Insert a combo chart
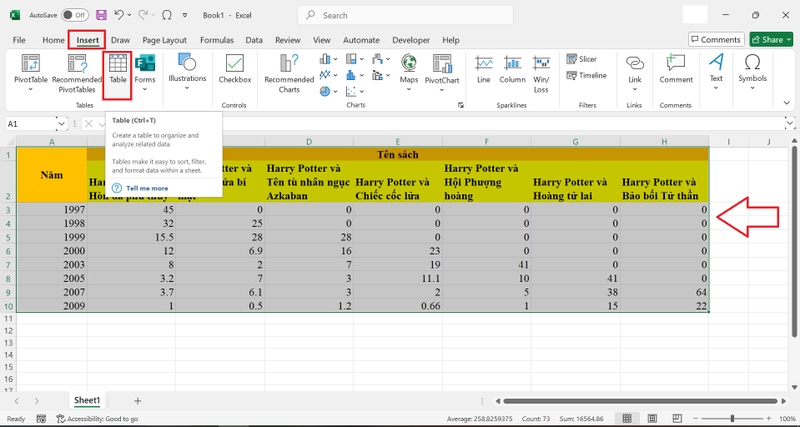 [x=381, y=76]
